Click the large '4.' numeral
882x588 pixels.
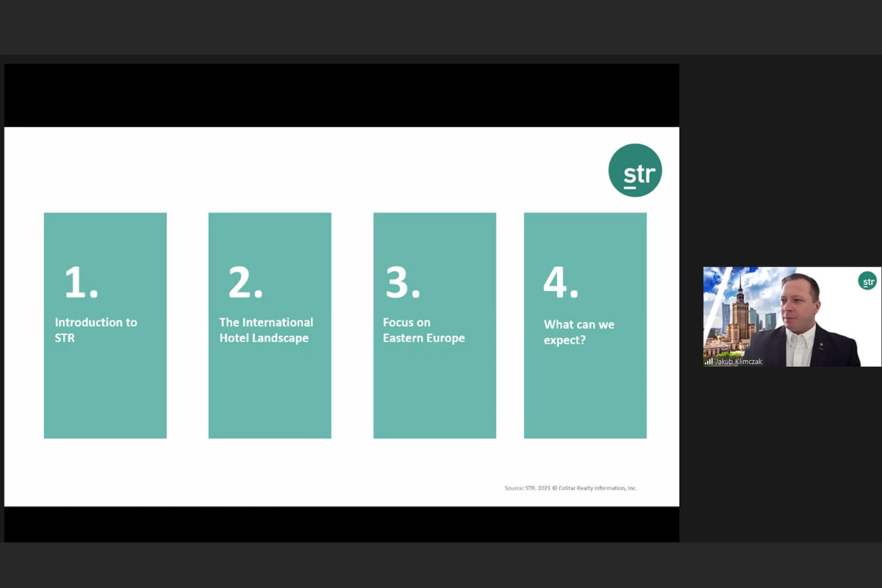click(561, 282)
